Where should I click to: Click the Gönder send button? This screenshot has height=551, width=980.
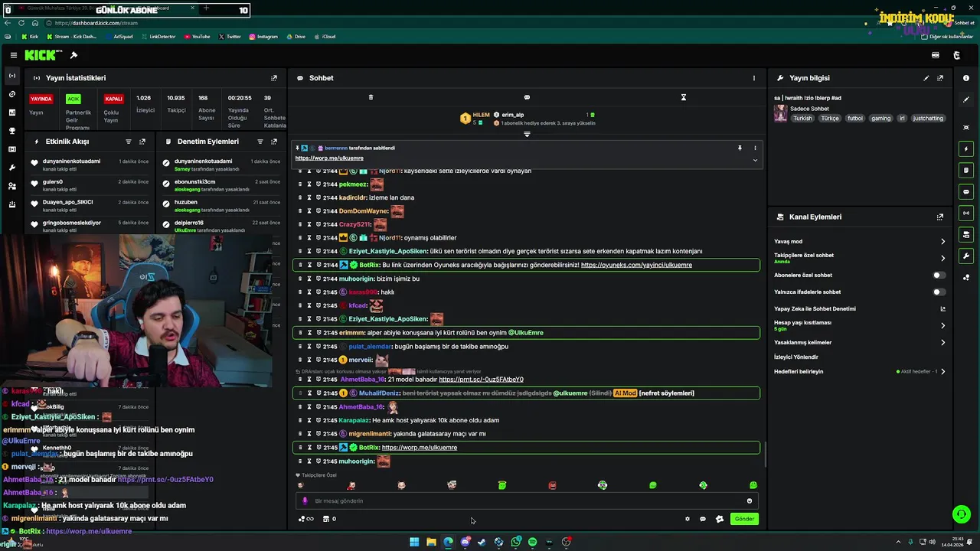(744, 519)
